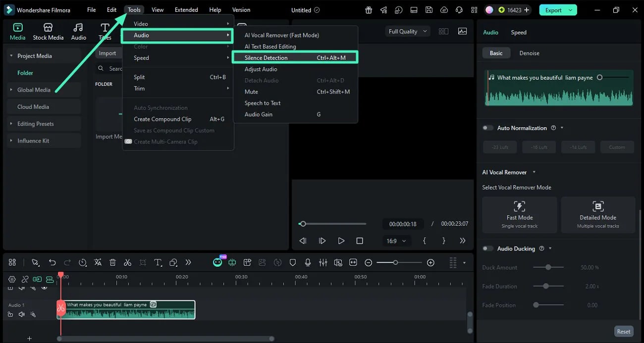Click the timeline zoom slider handle
The image size is (644, 343).
[x=395, y=262]
